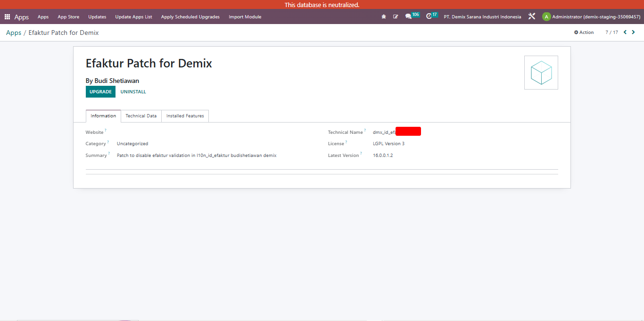Open the messages chat icon

tap(408, 16)
